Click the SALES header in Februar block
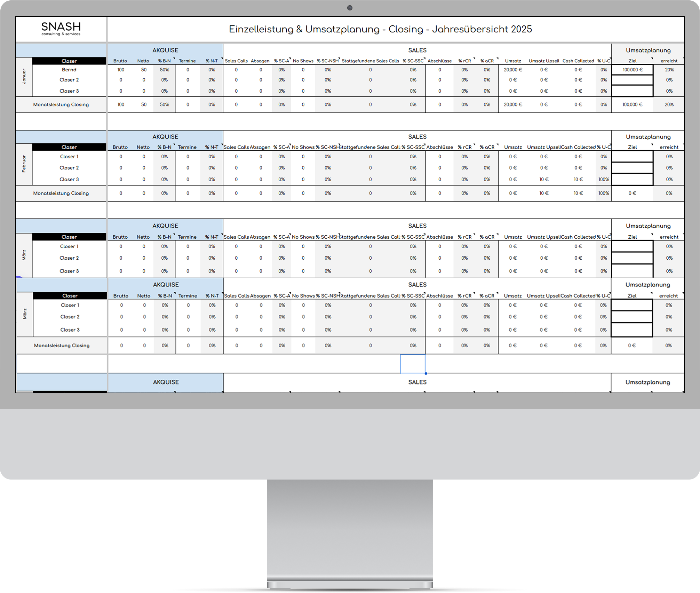 (417, 137)
